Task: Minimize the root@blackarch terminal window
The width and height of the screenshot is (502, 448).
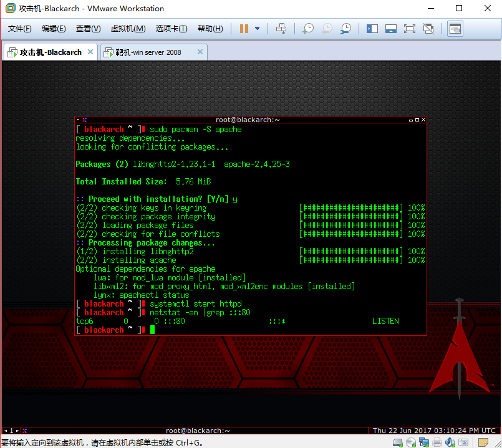Action: 411,120
